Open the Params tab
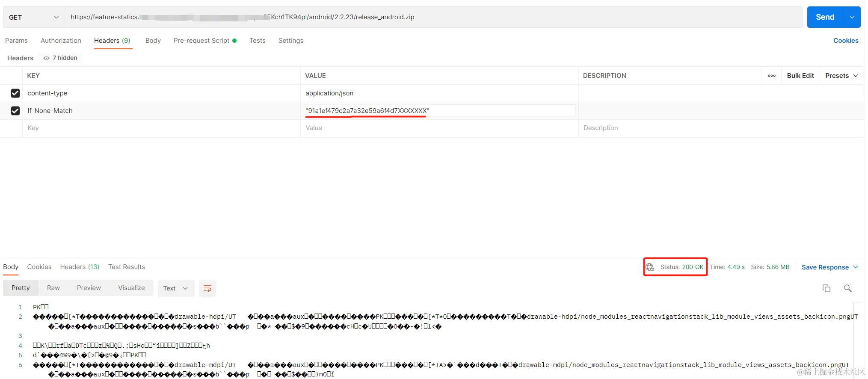The width and height of the screenshot is (868, 379). click(16, 41)
